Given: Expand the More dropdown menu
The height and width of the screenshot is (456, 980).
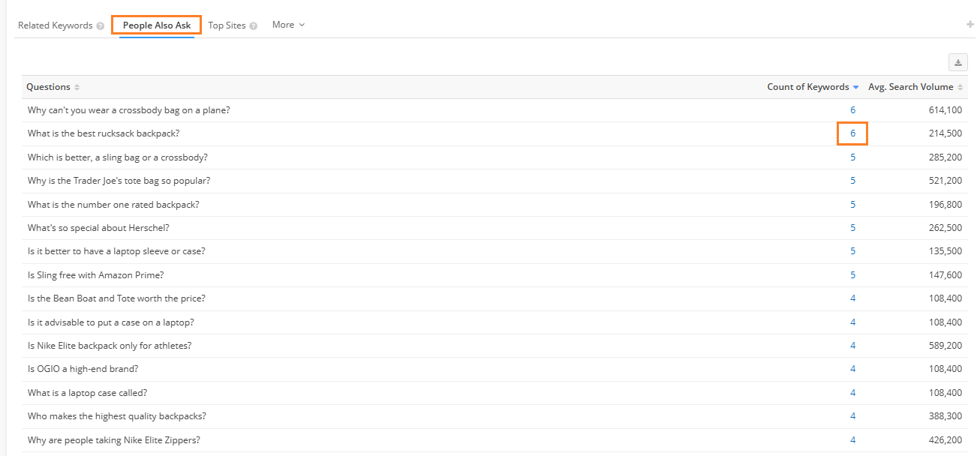Looking at the screenshot, I should (288, 25).
